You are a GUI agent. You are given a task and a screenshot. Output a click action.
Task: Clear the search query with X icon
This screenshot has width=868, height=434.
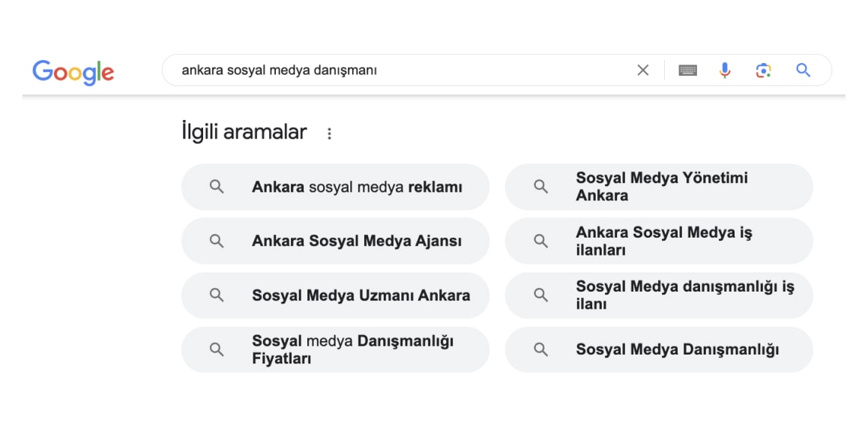tap(642, 70)
